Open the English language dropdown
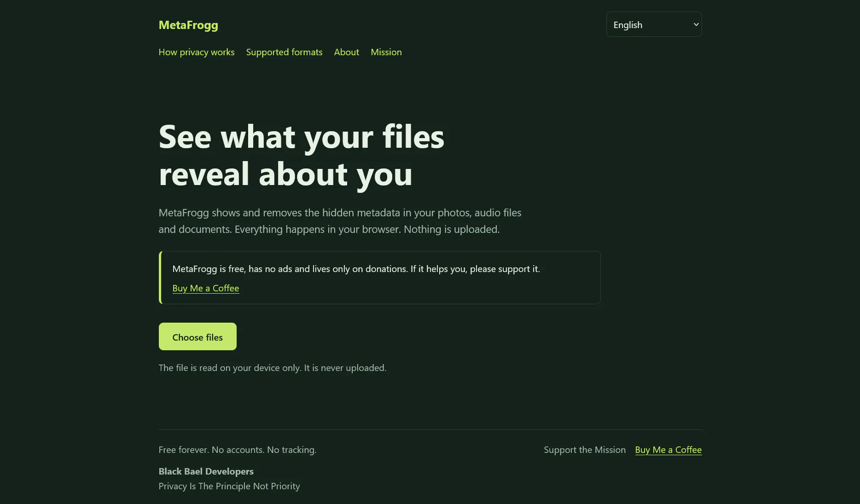Viewport: 860px width, 504px height. click(x=654, y=24)
